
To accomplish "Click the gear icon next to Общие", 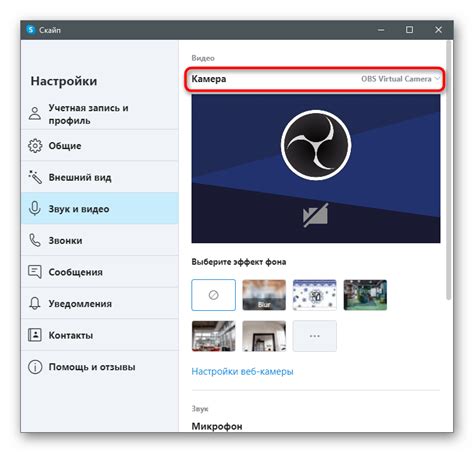I will [x=35, y=146].
